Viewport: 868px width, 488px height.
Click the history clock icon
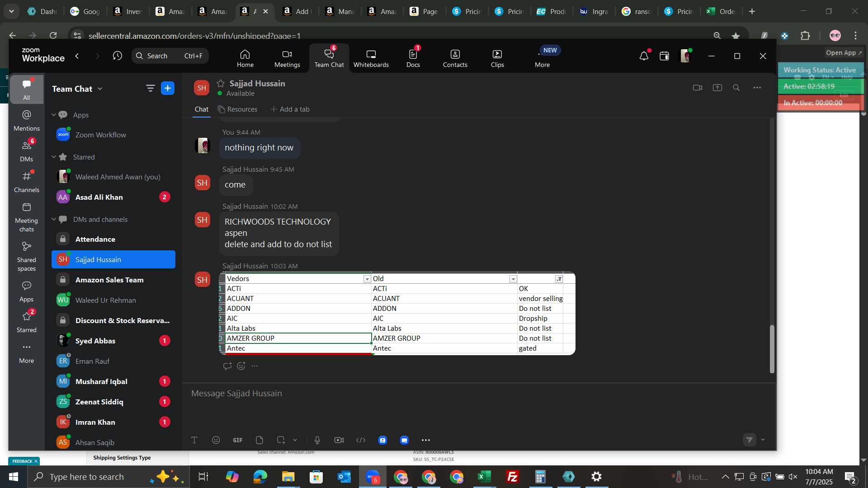[118, 56]
